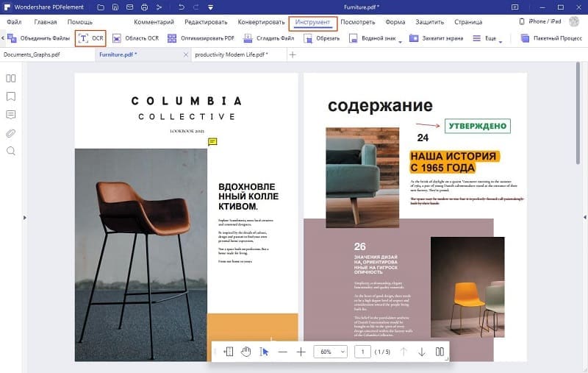The height and width of the screenshot is (373, 588).
Task: Expand the right properties panel arrow
Action: point(585,217)
